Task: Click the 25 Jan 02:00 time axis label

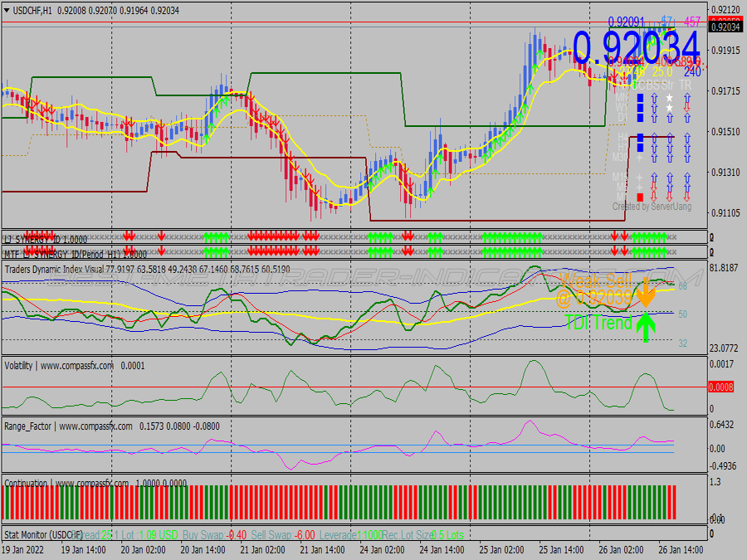Action: (501, 549)
